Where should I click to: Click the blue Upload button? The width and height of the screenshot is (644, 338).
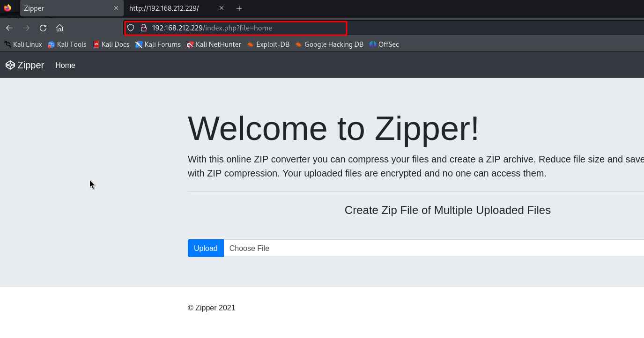point(206,248)
